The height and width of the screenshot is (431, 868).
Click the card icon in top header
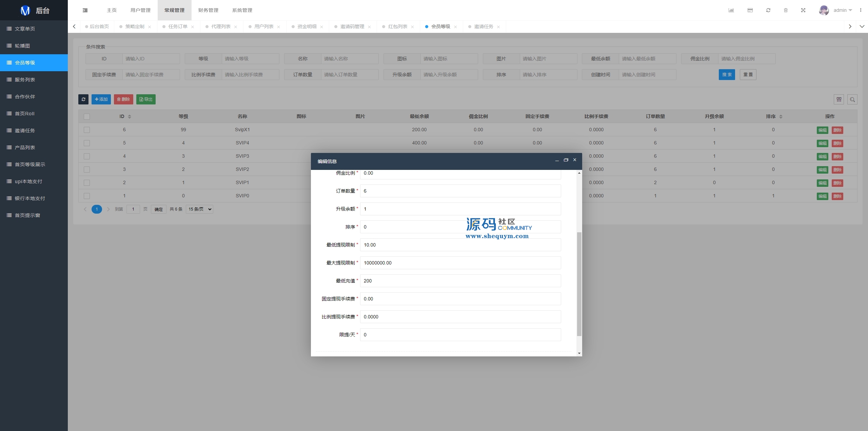point(750,10)
